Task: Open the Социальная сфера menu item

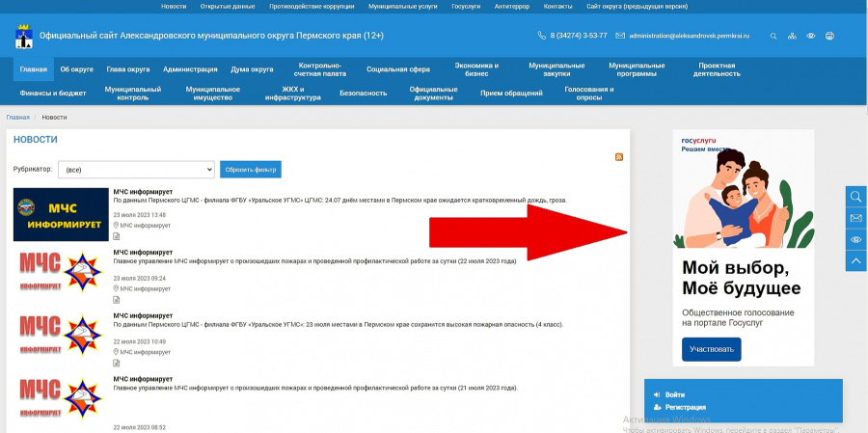Action: tap(398, 69)
